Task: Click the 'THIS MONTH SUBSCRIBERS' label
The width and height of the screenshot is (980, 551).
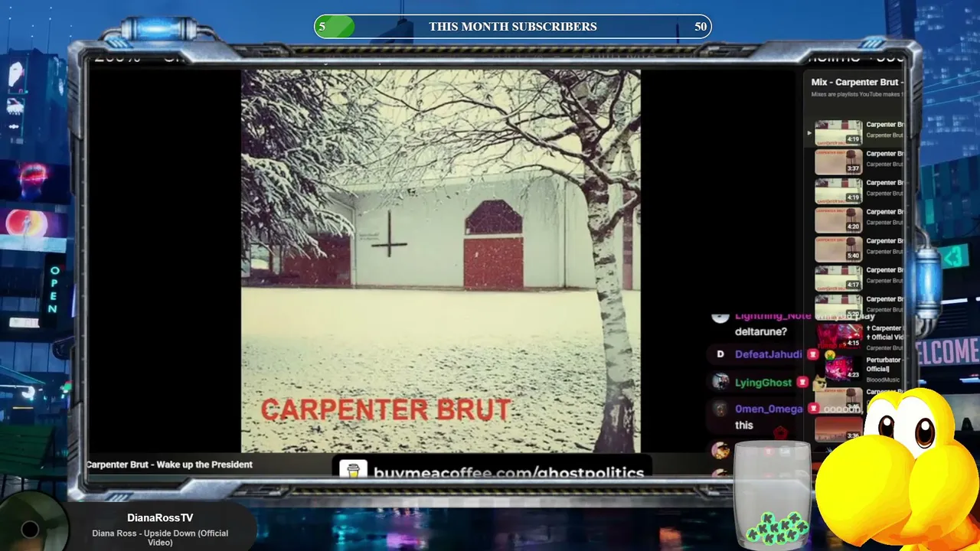Action: click(x=513, y=27)
